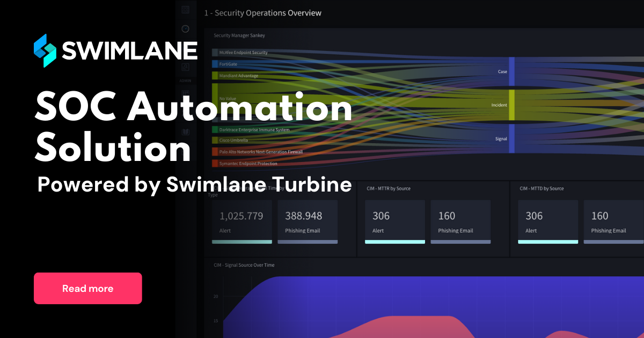Image resolution: width=644 pixels, height=338 pixels.
Task: Click the 15 label on the chart axis
Action: tap(216, 321)
